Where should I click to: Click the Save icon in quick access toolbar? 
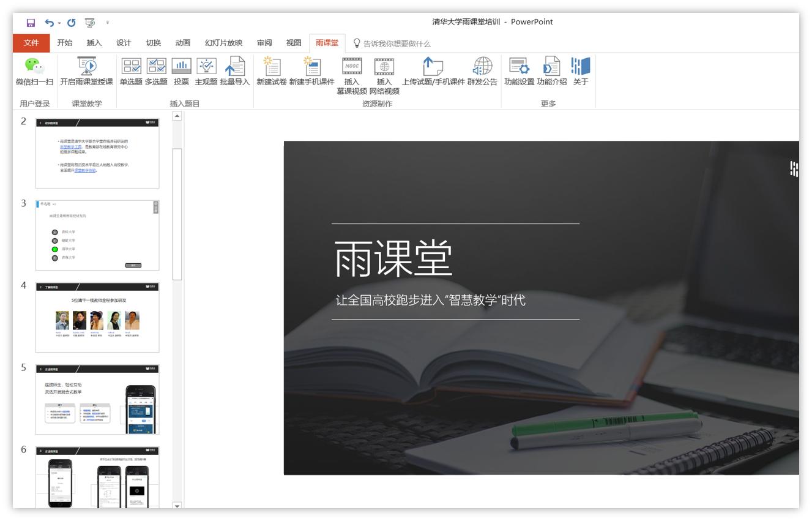[31, 23]
